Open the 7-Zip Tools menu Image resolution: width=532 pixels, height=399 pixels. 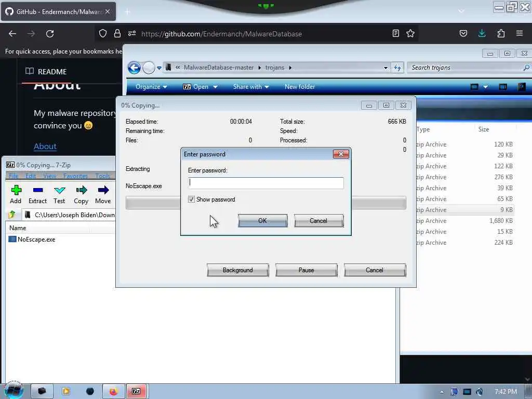tap(103, 176)
